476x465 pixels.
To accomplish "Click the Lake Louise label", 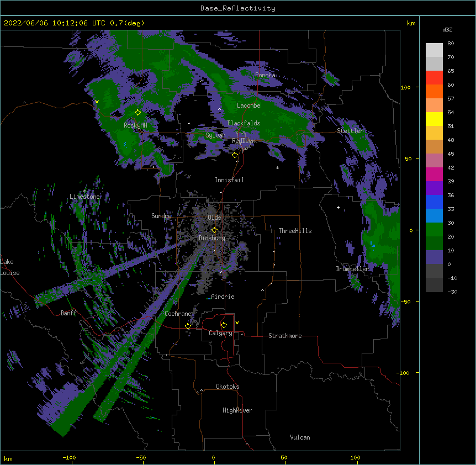I will 10,267.
